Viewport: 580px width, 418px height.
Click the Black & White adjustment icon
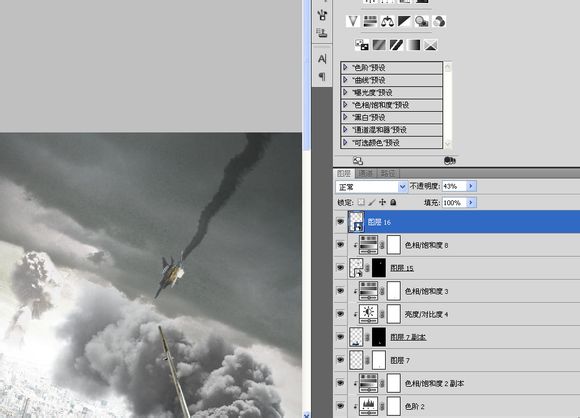404,21
